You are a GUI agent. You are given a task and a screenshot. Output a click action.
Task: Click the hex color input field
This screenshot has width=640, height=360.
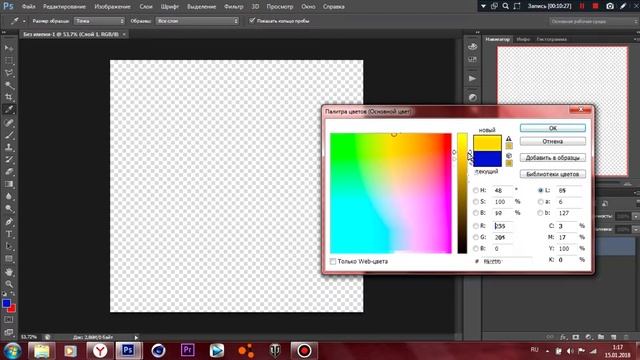coord(507,261)
